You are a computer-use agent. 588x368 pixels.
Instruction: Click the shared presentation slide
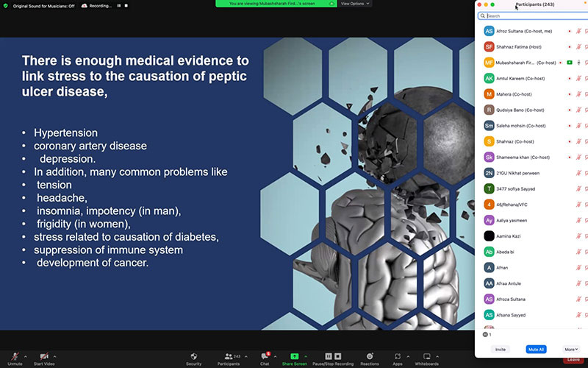(237, 183)
